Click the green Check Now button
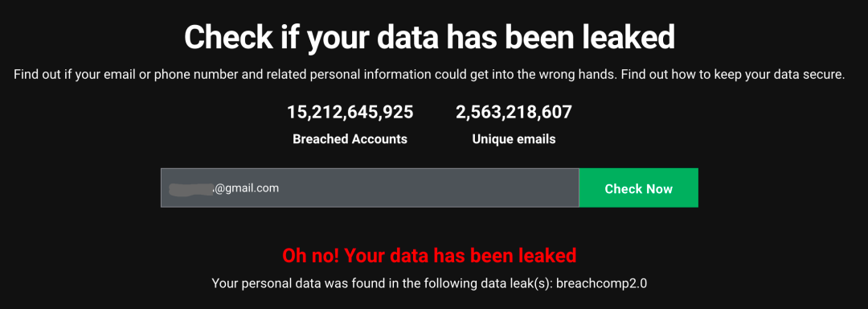 click(638, 188)
